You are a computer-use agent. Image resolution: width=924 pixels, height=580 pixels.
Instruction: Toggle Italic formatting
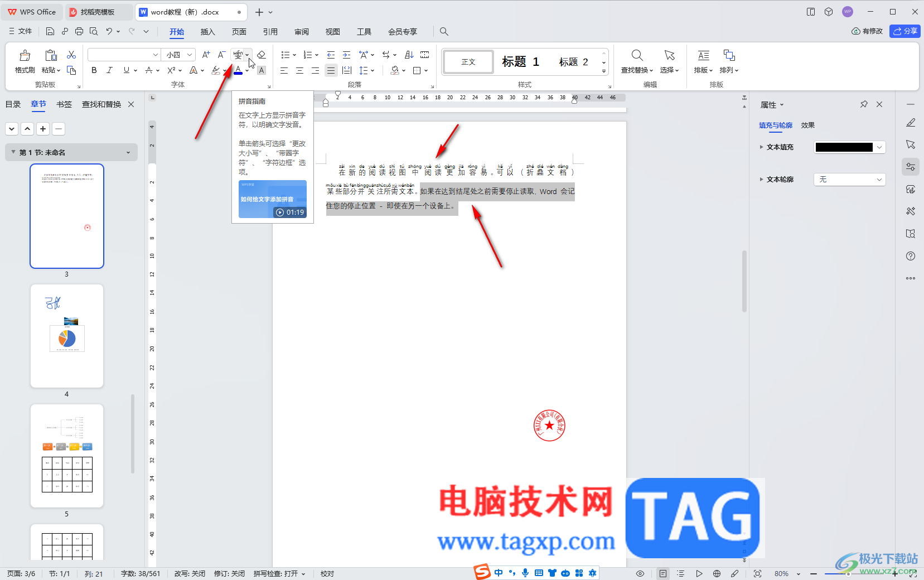pyautogui.click(x=109, y=70)
